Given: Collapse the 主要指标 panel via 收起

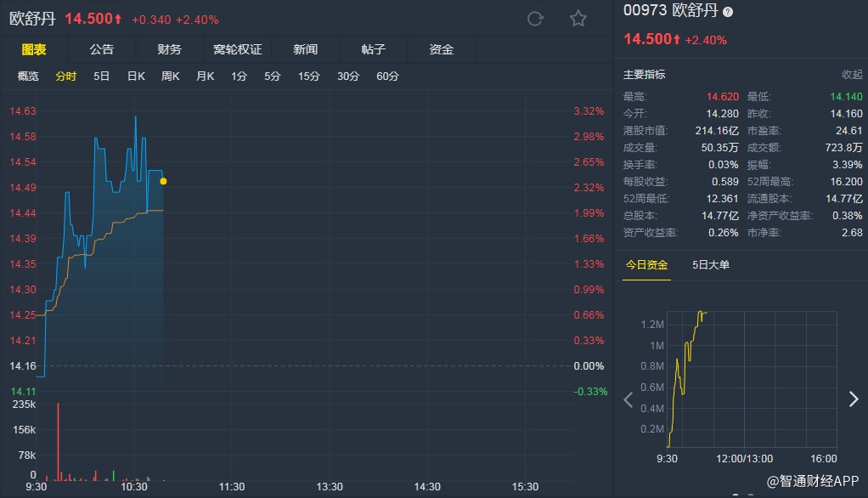Looking at the screenshot, I should click(x=852, y=75).
